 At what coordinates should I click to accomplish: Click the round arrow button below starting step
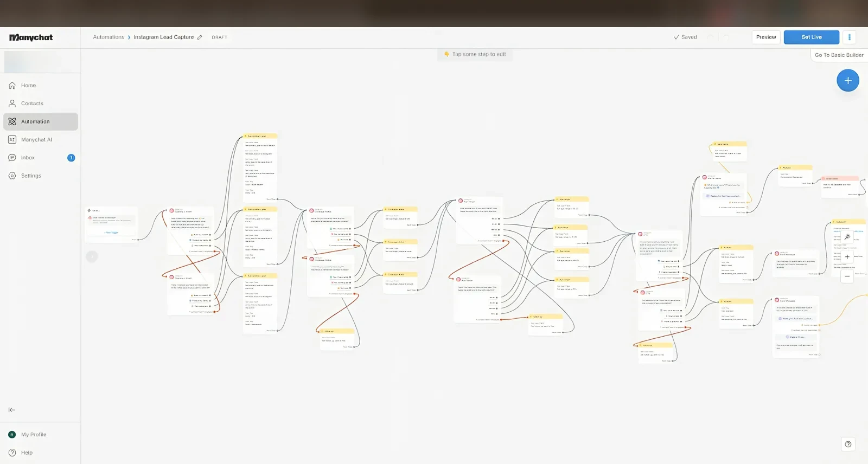point(92,256)
